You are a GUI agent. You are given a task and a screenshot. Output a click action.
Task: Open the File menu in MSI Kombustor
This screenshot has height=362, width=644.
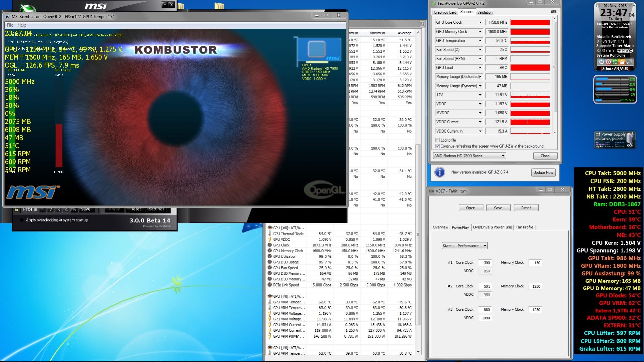(10, 25)
